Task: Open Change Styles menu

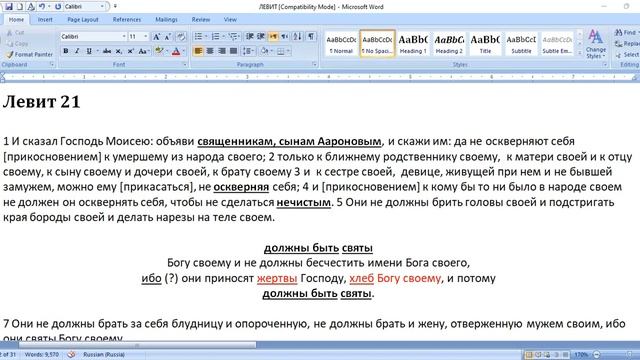Action: [x=596, y=44]
